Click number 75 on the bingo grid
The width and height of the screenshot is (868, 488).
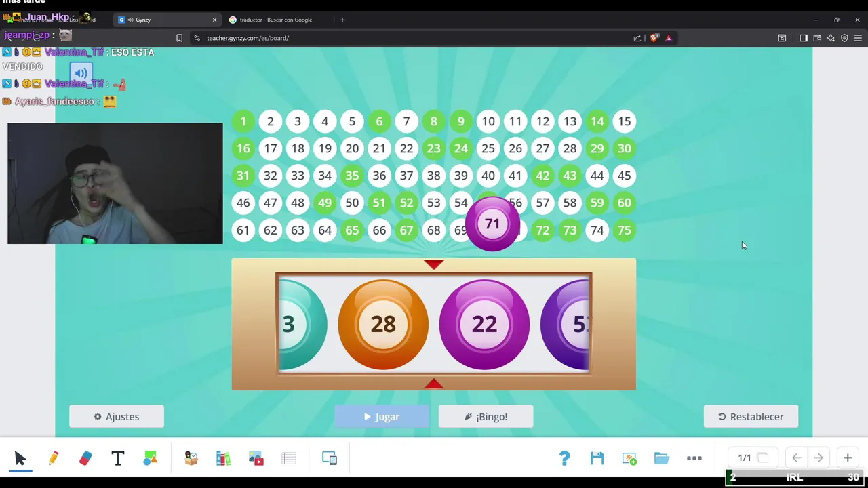pyautogui.click(x=624, y=230)
